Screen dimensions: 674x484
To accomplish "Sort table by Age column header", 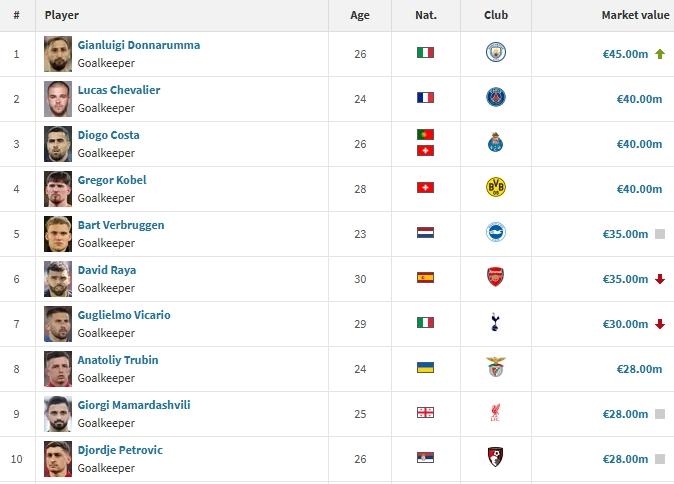I will pyautogui.click(x=360, y=15).
